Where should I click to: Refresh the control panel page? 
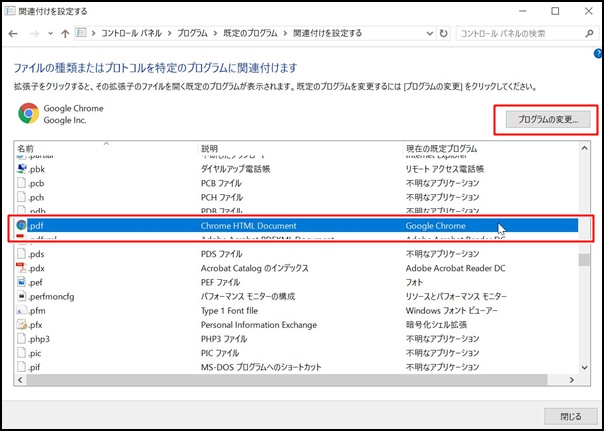coord(443,34)
